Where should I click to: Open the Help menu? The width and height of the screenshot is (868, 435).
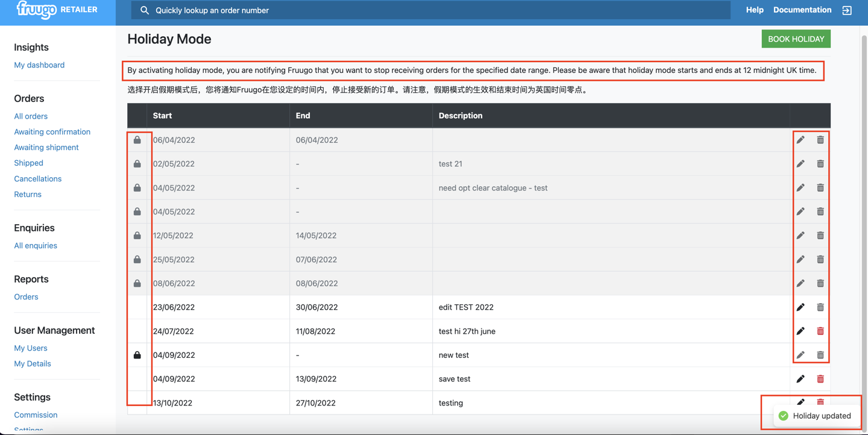point(755,10)
